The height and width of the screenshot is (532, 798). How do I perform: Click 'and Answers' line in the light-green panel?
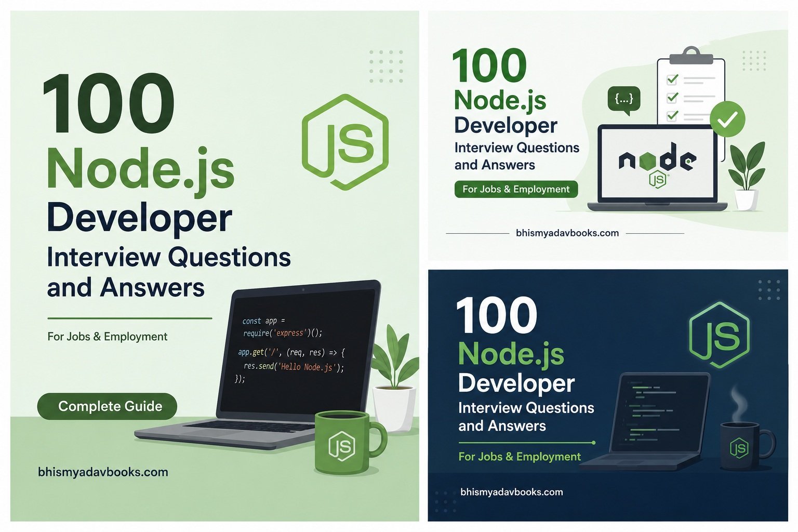(x=126, y=288)
